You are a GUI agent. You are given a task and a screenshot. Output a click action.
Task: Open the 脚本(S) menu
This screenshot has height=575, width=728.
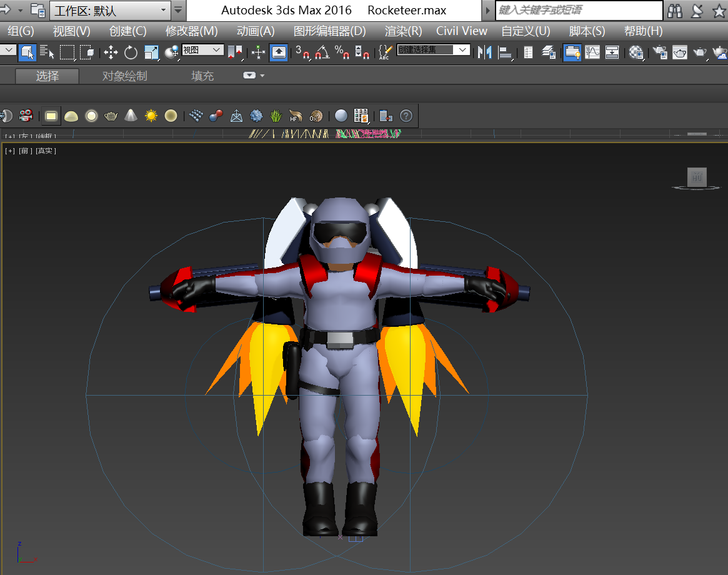click(x=587, y=31)
